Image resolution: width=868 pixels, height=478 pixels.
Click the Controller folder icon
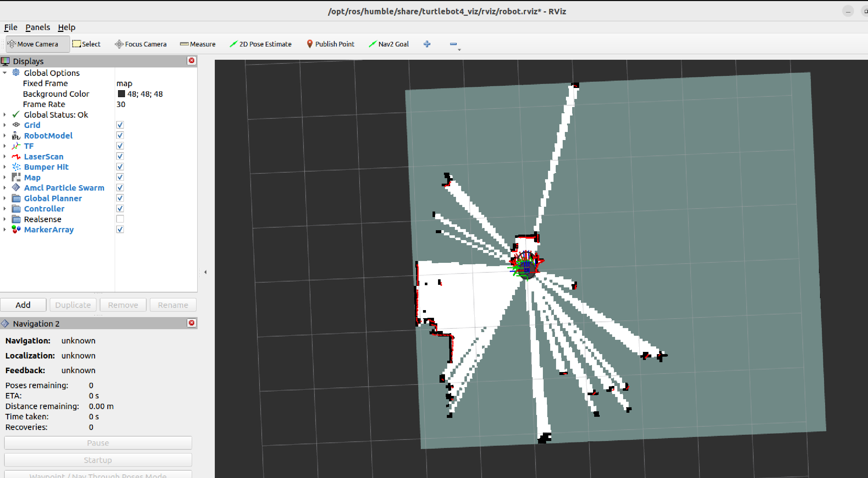pos(16,209)
